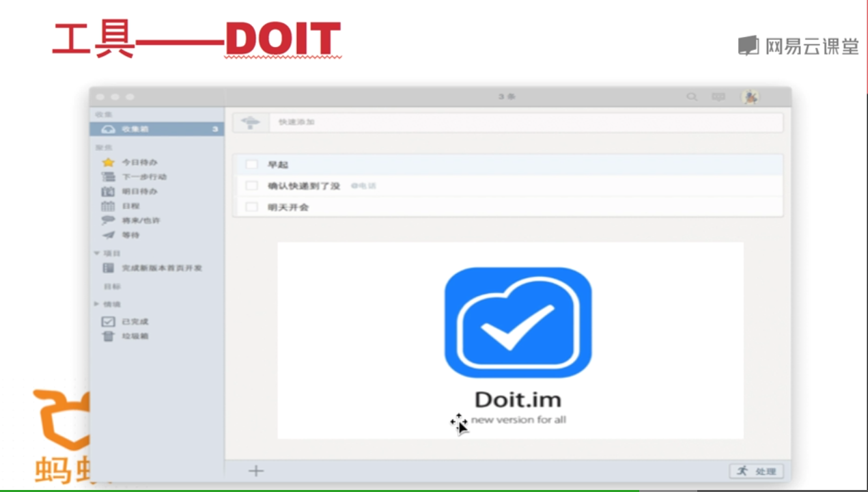Collapse the 项目 section triangle

(96, 253)
